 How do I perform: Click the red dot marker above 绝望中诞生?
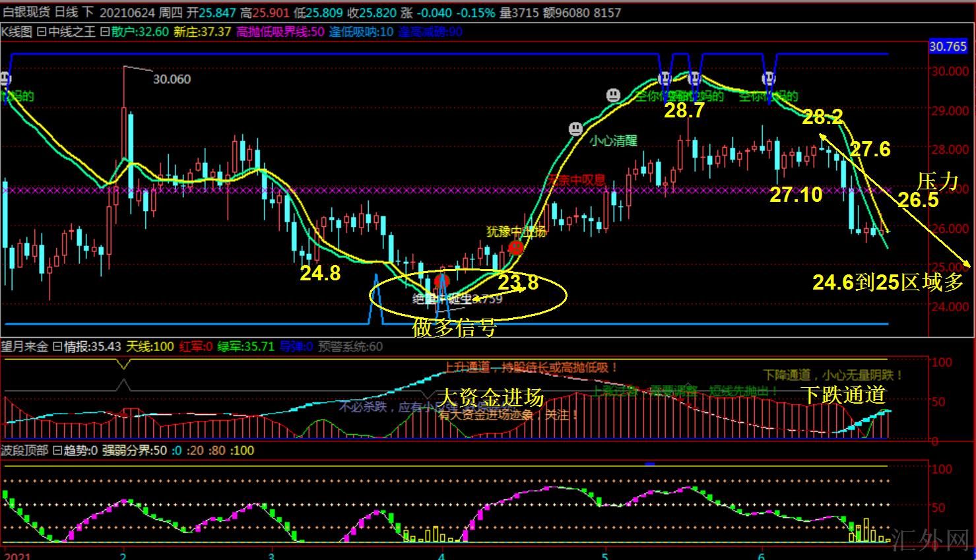441,282
